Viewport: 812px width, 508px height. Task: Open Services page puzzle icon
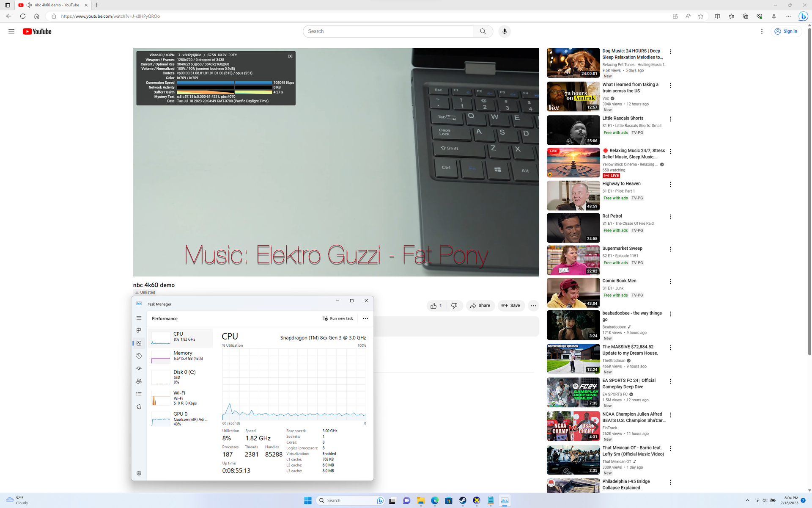pos(139,407)
